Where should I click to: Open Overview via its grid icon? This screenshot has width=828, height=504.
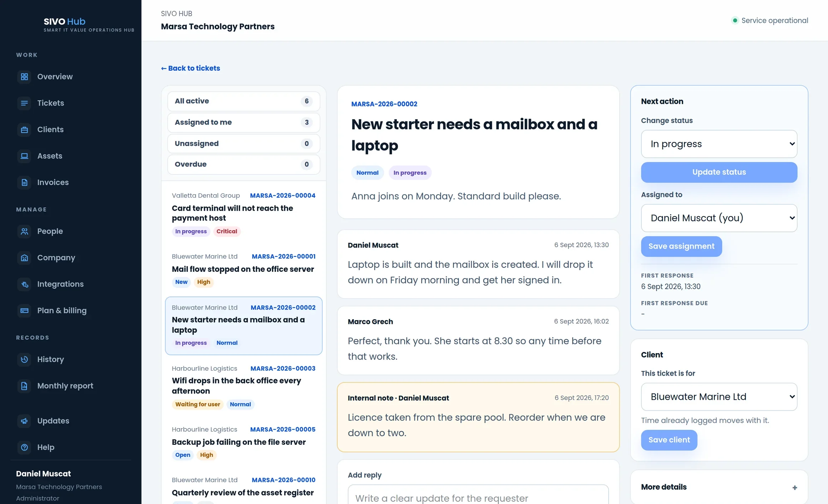24,77
